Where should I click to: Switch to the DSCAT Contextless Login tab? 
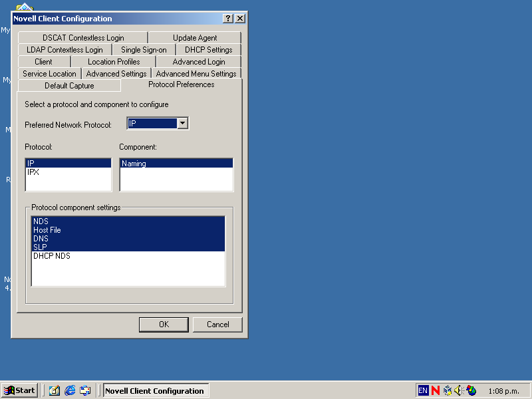point(83,38)
